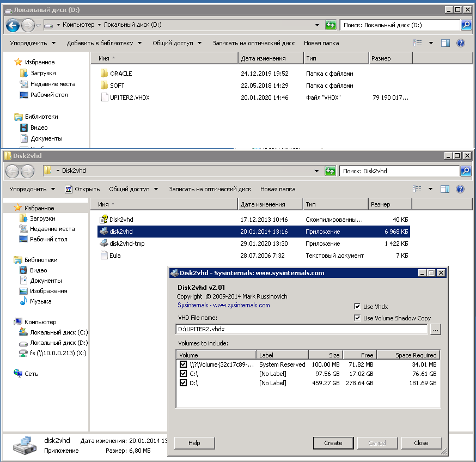Expand address bar history in D: window
This screenshot has height=462, width=476.
pos(317,25)
